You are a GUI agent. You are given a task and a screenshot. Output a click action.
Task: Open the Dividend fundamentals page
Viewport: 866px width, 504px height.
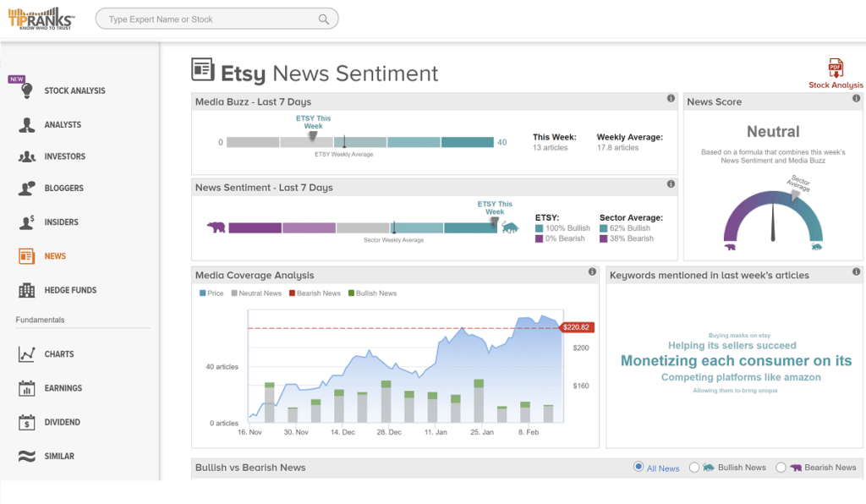click(62, 422)
